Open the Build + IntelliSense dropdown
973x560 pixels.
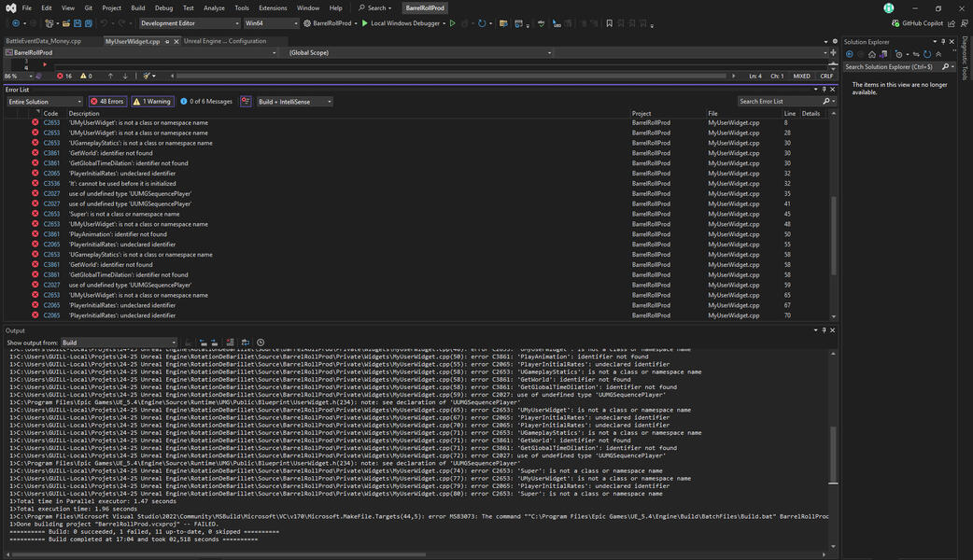click(297, 101)
